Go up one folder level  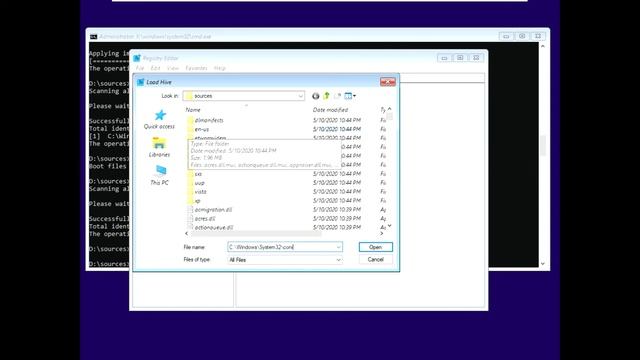pos(327,96)
